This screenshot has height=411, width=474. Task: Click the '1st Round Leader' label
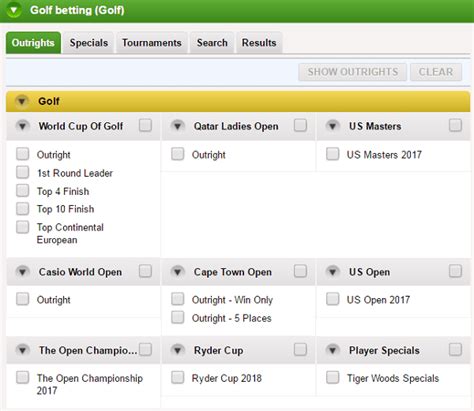pyautogui.click(x=75, y=173)
